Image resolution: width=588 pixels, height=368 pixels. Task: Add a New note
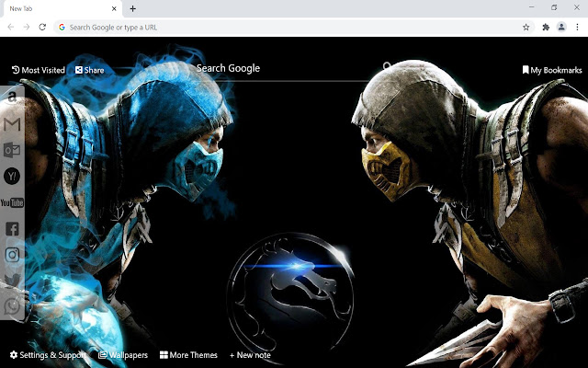pyautogui.click(x=250, y=355)
